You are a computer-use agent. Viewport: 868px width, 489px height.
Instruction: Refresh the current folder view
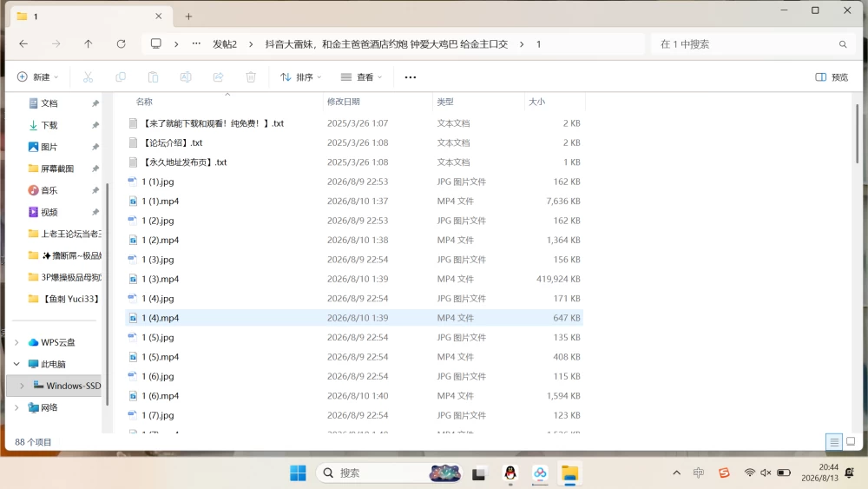tap(121, 43)
